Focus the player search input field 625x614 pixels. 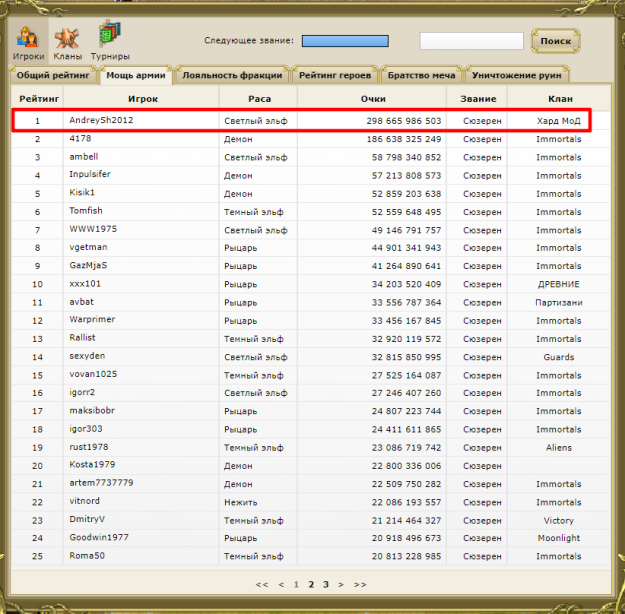(472, 41)
